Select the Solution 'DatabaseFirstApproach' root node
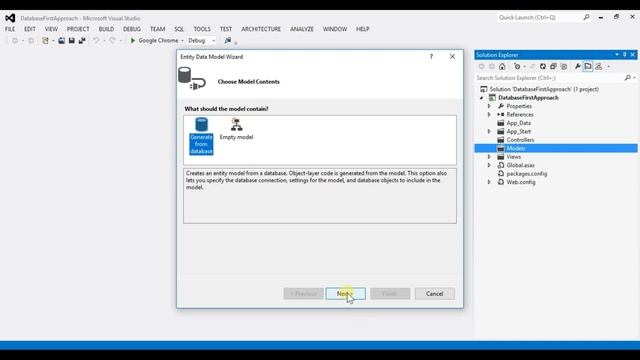Screen dimensions: 640x360 [544, 89]
